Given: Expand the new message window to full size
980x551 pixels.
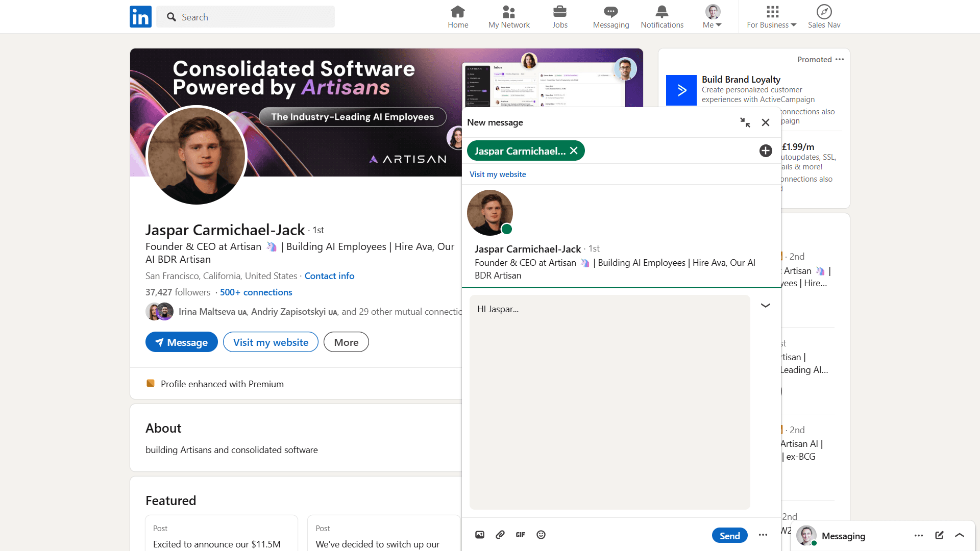Looking at the screenshot, I should (745, 122).
